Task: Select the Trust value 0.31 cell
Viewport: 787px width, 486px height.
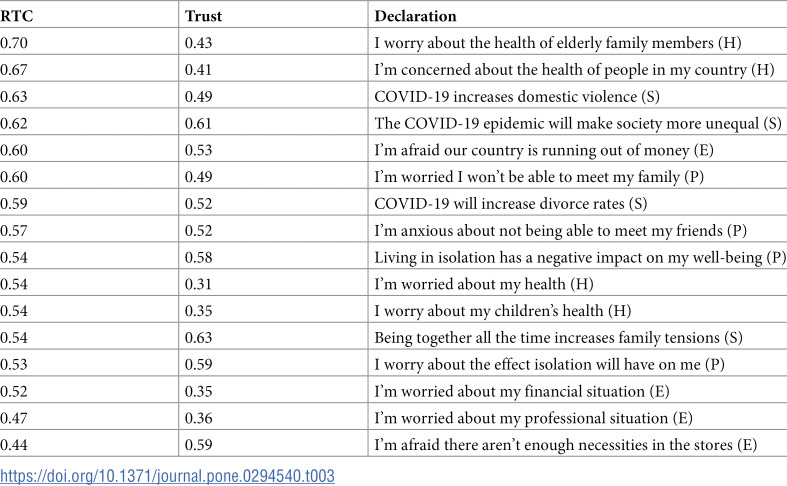Action: pos(273,284)
